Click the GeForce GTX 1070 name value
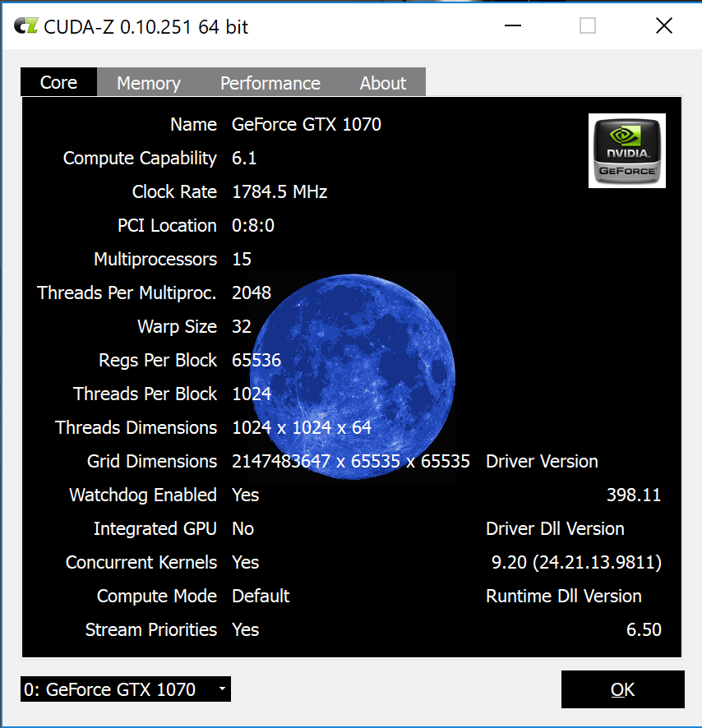 click(x=307, y=125)
